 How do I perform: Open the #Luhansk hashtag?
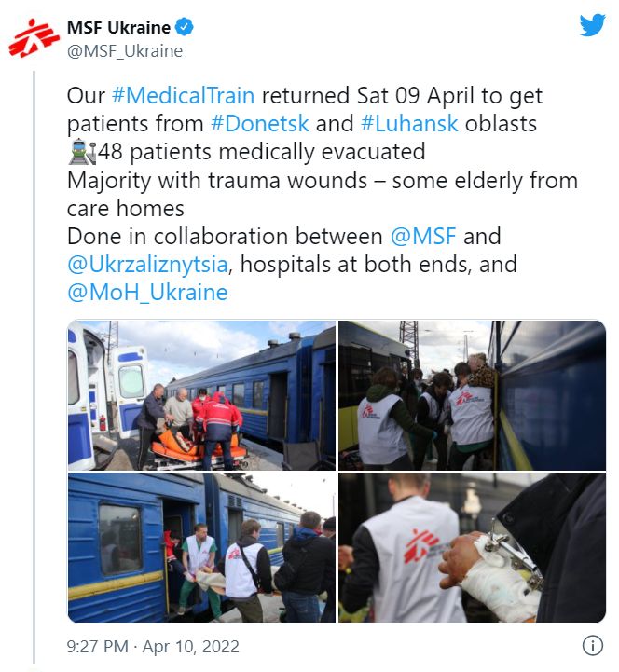pyautogui.click(x=409, y=123)
